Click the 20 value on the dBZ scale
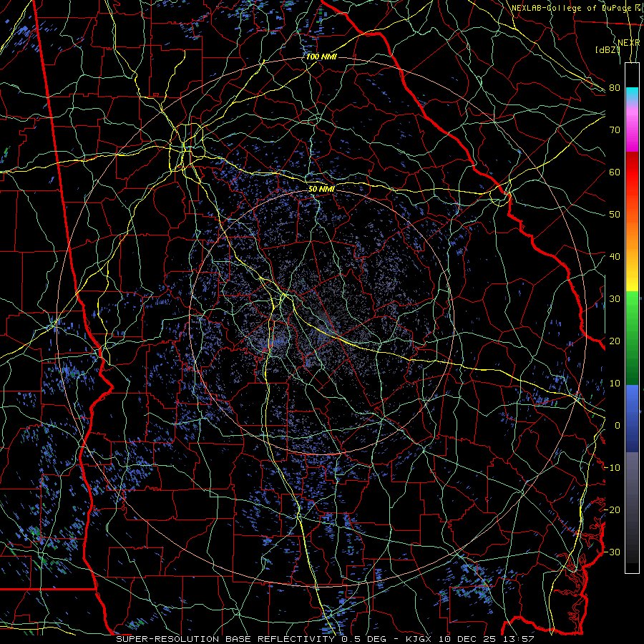The height and width of the screenshot is (644, 644). point(615,341)
